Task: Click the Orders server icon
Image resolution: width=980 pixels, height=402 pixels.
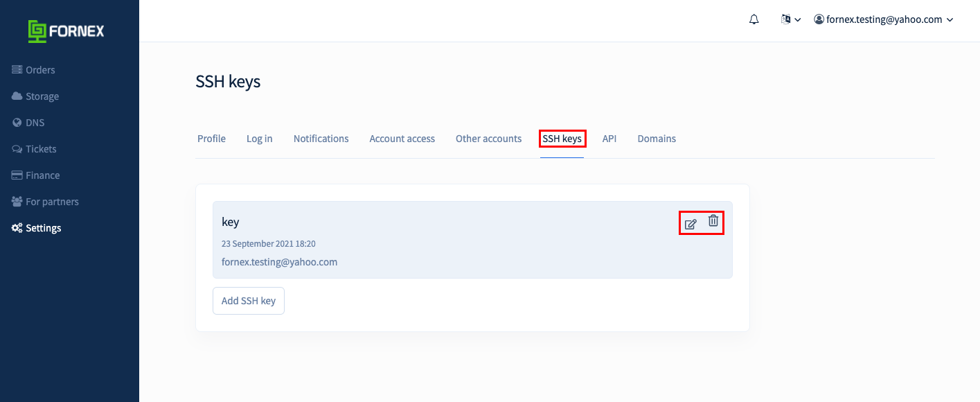Action: point(17,70)
